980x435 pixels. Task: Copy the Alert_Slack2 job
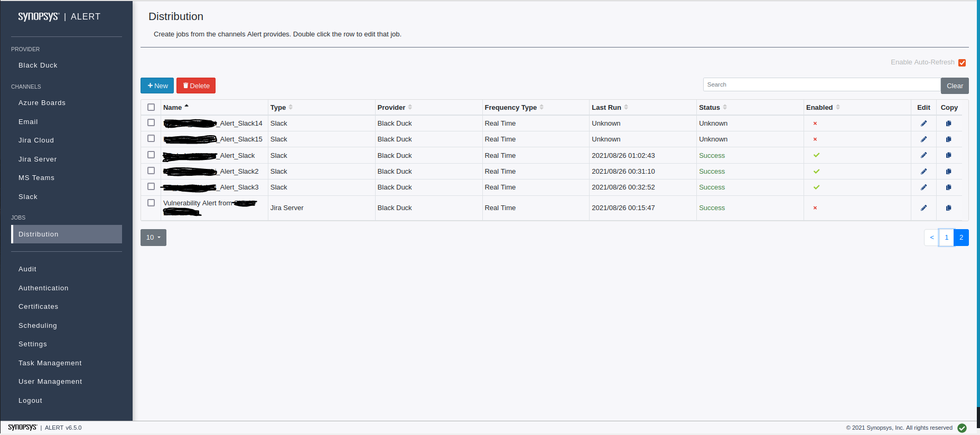click(x=949, y=172)
